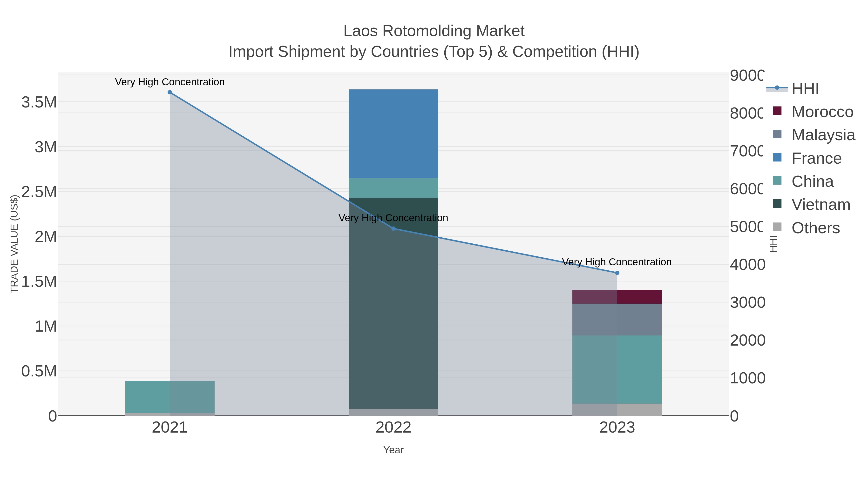Hide Malaysia series via legend

tap(814, 135)
